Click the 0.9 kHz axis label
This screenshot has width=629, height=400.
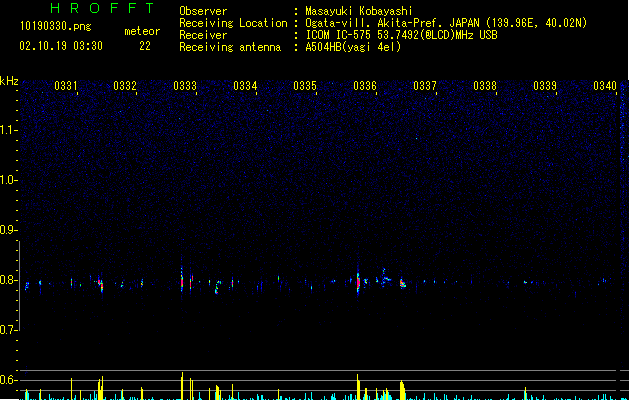click(x=8, y=230)
